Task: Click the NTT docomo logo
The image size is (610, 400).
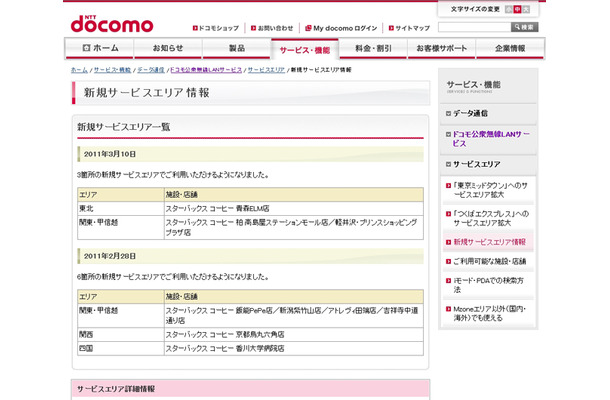Action: pyautogui.click(x=111, y=20)
